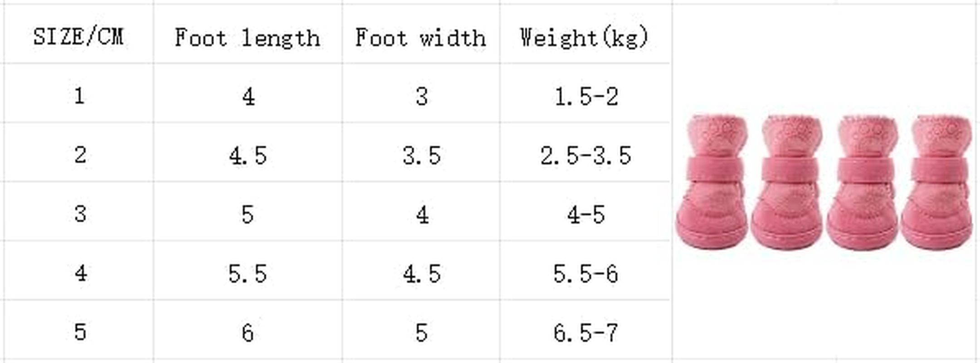Select the weight cell 2.5-3.5
The image size is (980, 363).
coord(585,156)
